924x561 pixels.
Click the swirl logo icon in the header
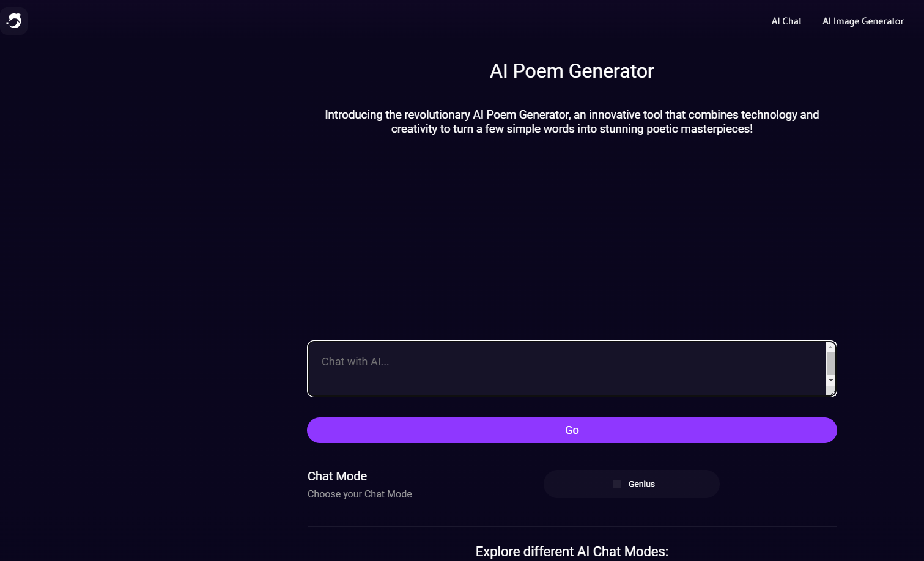point(14,21)
